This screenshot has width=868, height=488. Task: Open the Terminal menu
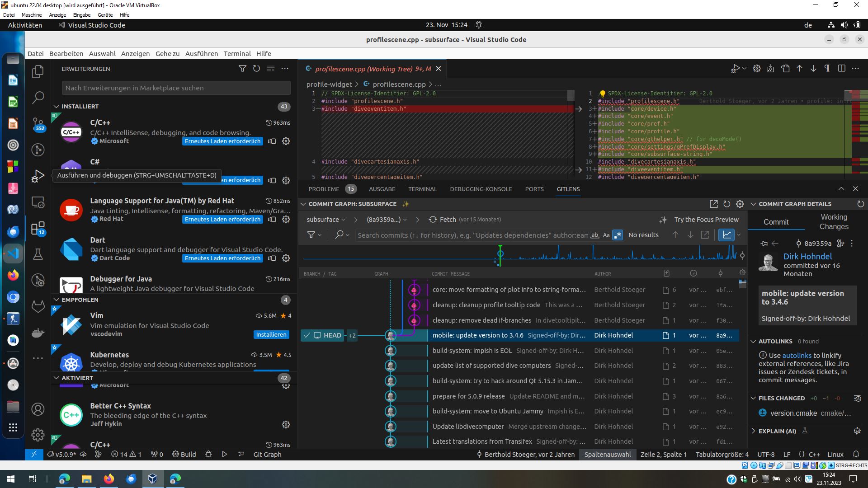click(237, 54)
